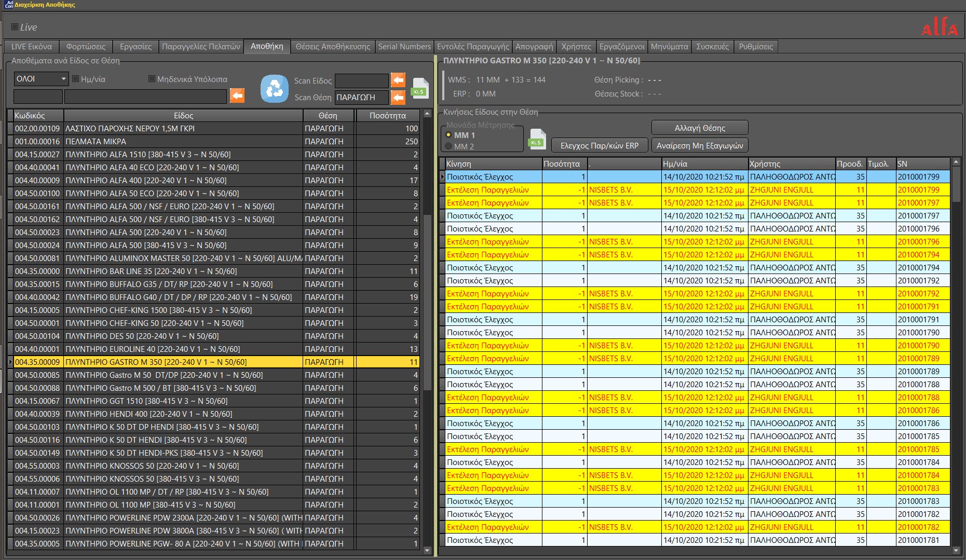
Task: Sort stock list by Κωδικός column header
Action: [x=38, y=115]
